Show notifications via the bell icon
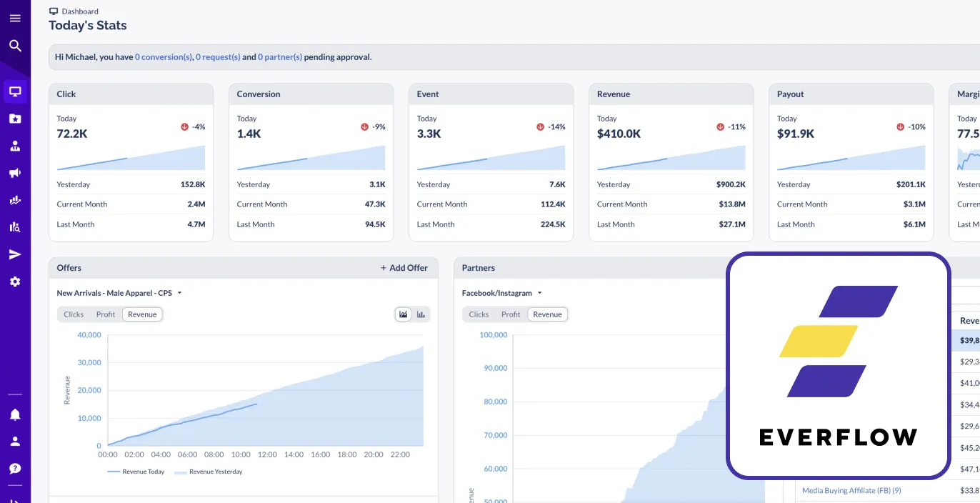This screenshot has height=503, width=980. click(x=15, y=414)
